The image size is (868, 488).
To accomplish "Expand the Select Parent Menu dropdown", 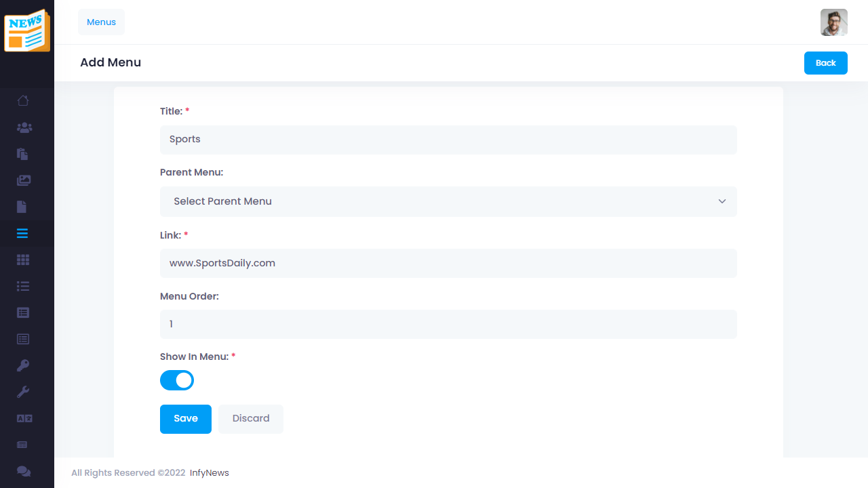I will (448, 201).
